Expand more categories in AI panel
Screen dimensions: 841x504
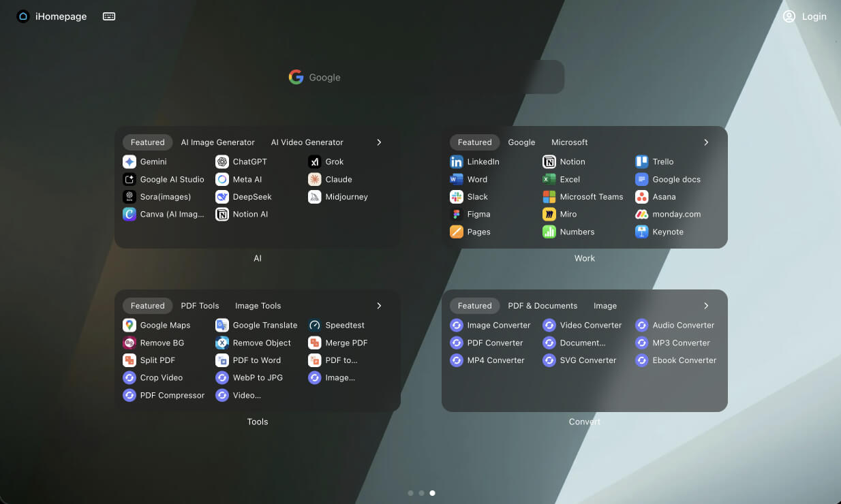click(x=379, y=142)
